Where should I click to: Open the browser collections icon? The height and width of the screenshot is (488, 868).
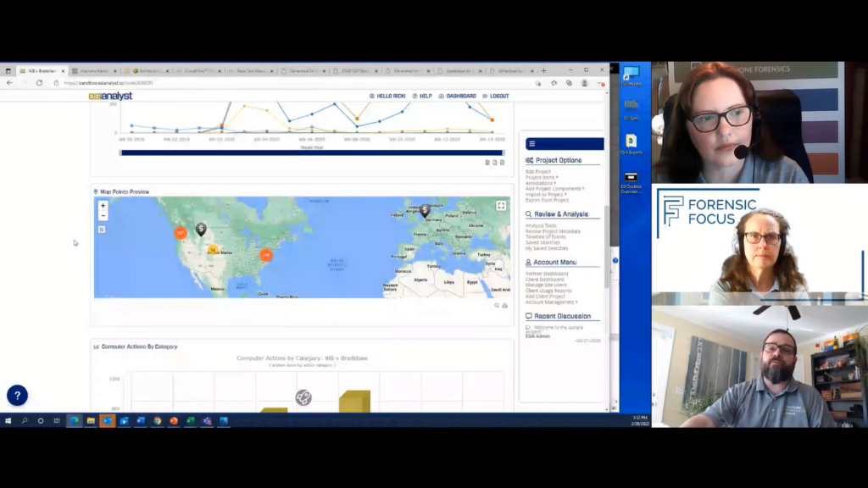point(569,83)
